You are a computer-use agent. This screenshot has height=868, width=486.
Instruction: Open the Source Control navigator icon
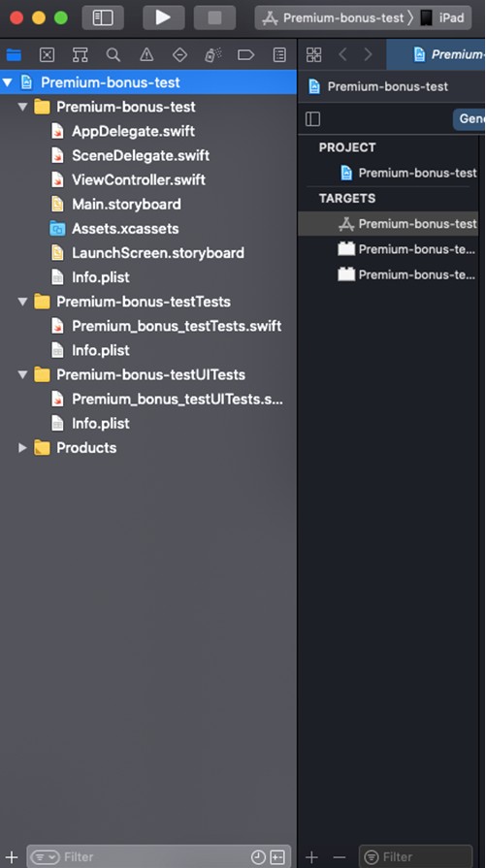48,54
